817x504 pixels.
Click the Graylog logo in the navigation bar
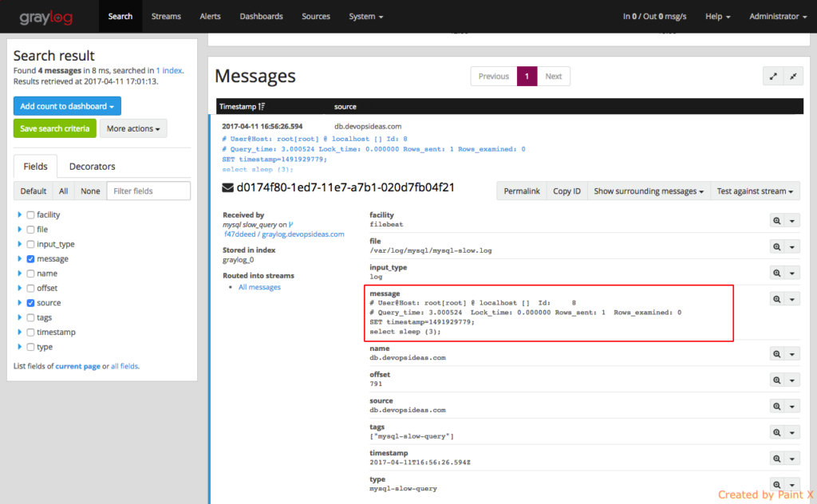pos(47,16)
